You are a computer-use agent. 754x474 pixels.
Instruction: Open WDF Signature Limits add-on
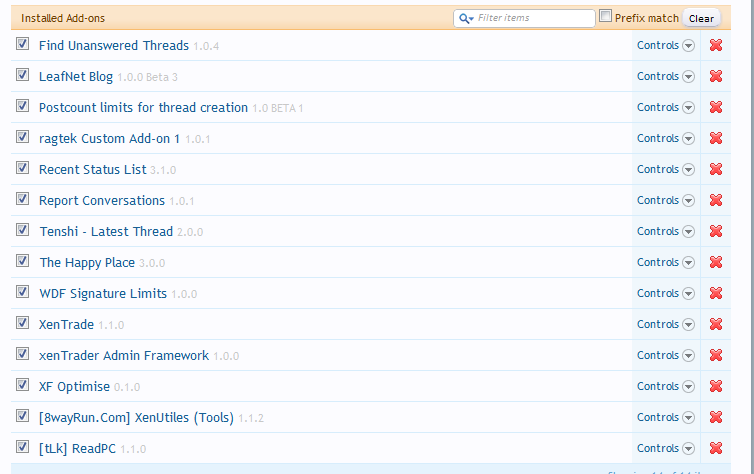click(x=103, y=294)
